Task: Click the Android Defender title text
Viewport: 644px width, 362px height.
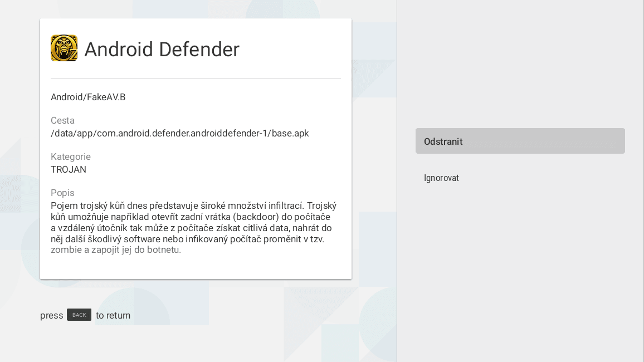Action: tap(162, 49)
